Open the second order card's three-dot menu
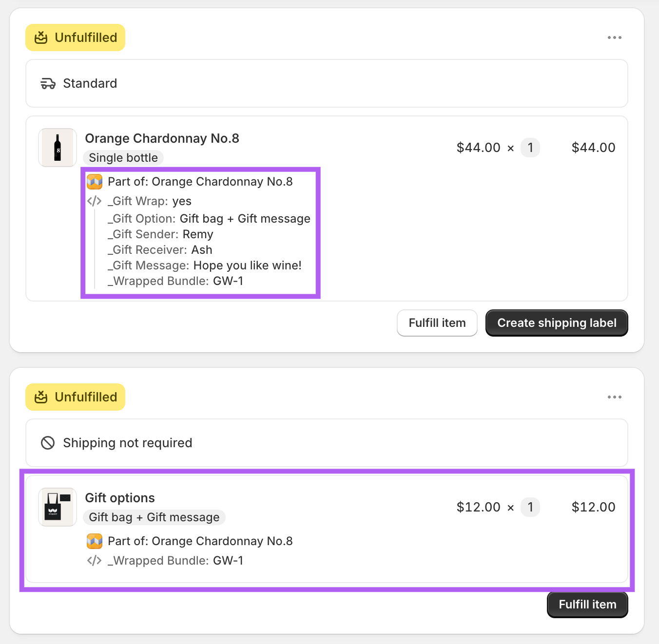 (x=614, y=397)
